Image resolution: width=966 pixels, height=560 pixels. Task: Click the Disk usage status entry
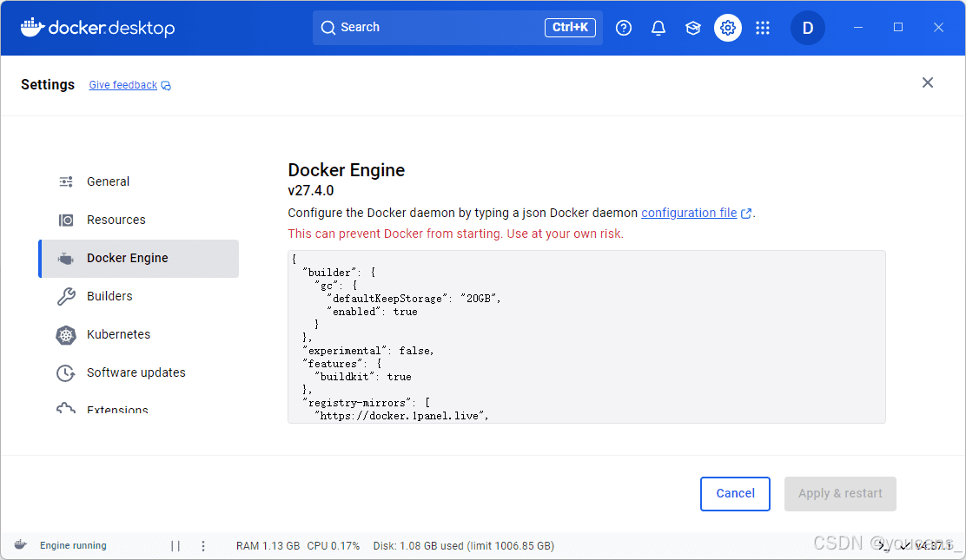(x=464, y=546)
